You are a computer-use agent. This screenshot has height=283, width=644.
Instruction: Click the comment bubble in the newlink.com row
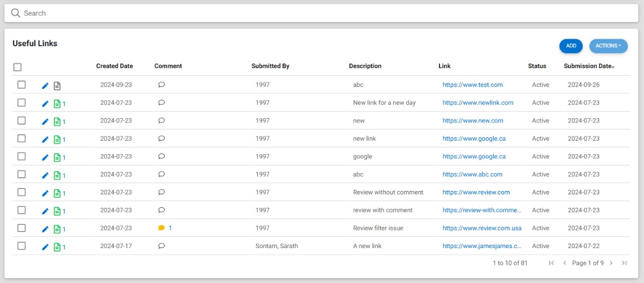(x=162, y=103)
